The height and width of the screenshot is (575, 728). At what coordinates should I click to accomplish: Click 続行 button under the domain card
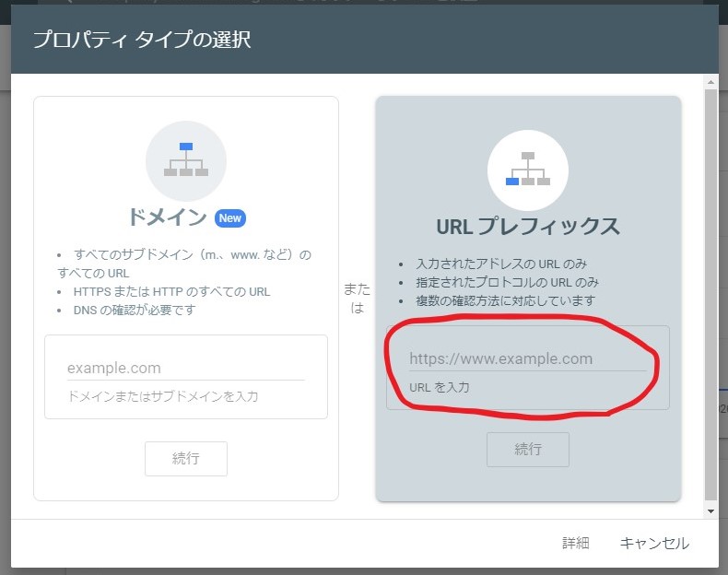186,459
